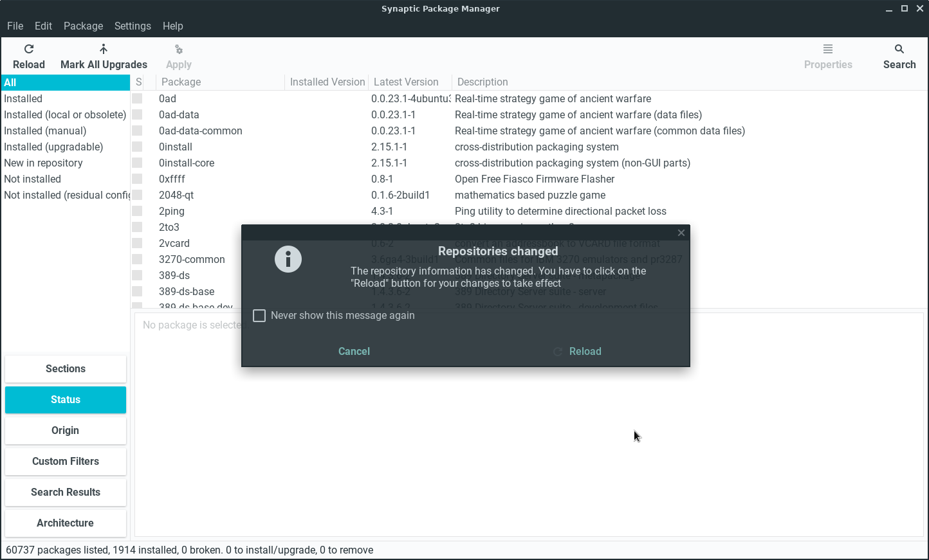Screen dimensions: 929x560
Task: Select the 0ad-data-common package name
Action: point(201,131)
